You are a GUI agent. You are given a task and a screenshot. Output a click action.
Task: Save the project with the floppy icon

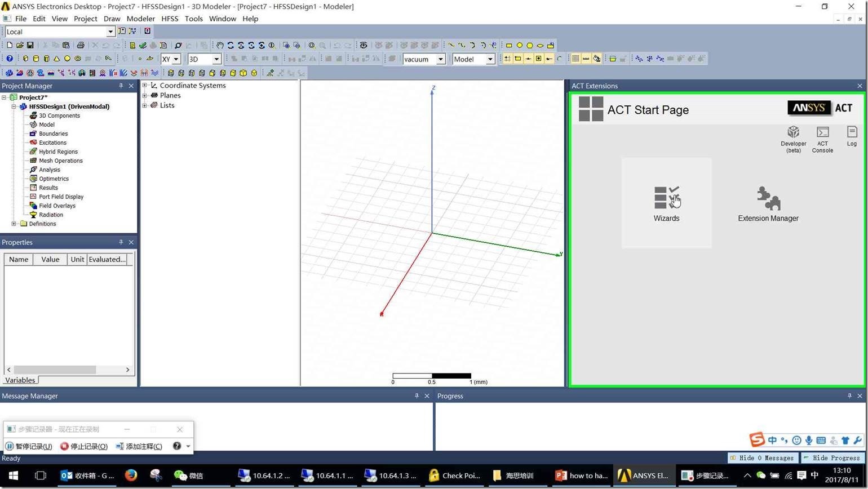pos(30,45)
